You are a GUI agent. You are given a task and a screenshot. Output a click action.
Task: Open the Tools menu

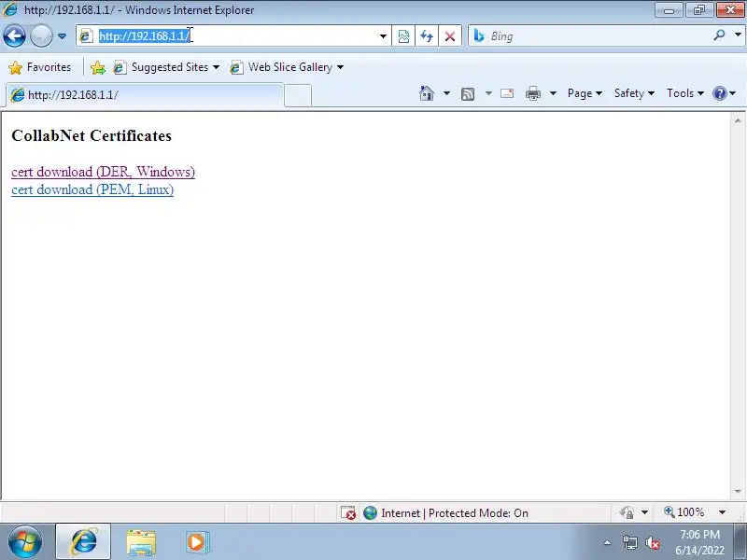tap(685, 93)
